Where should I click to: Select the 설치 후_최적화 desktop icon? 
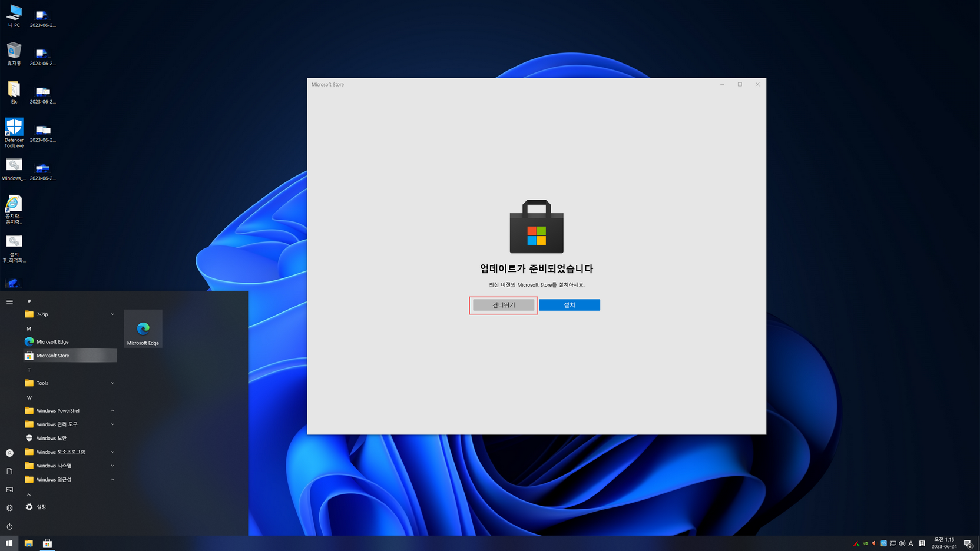click(x=14, y=249)
